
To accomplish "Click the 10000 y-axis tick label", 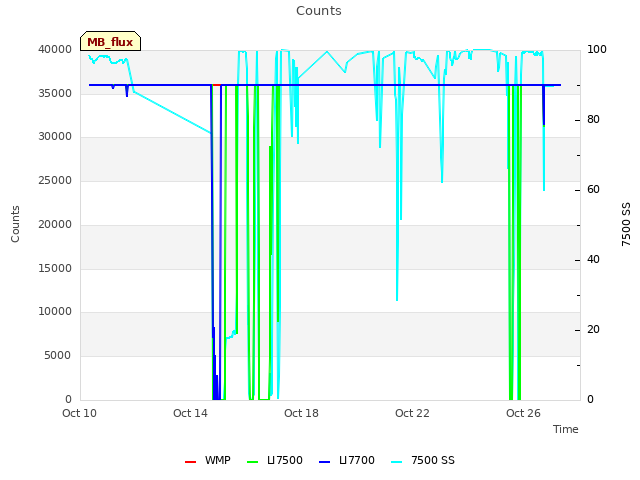I will tap(55, 312).
